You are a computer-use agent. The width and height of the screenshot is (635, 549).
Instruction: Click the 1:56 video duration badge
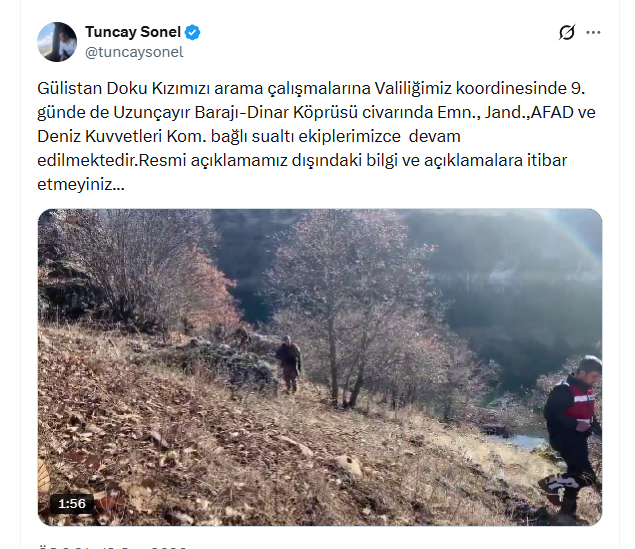click(72, 504)
